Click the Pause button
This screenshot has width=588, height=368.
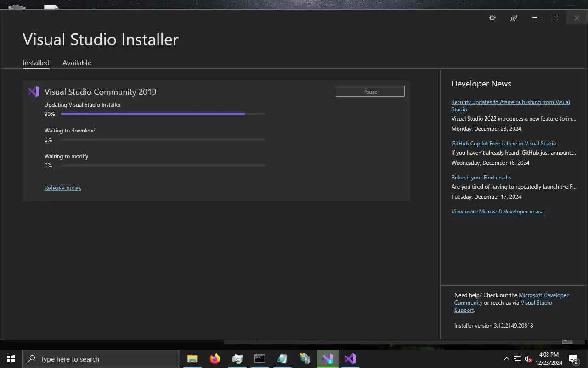tap(370, 92)
